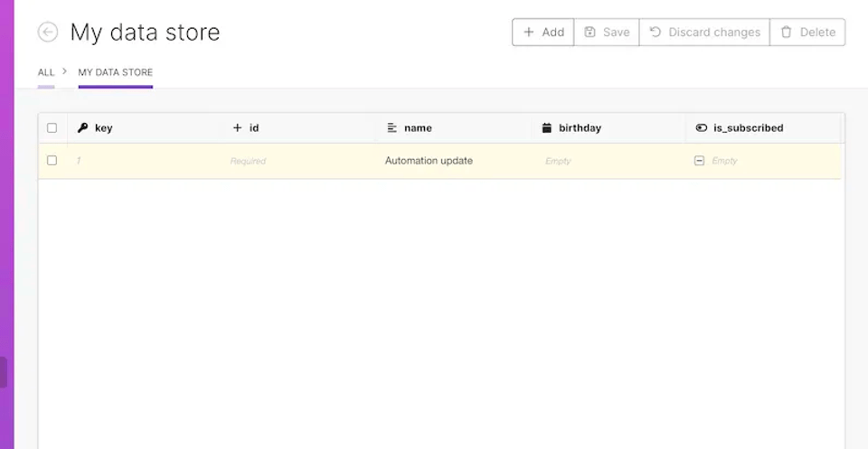
Task: Select the MY DATA STORE tab
Action: pos(115,72)
